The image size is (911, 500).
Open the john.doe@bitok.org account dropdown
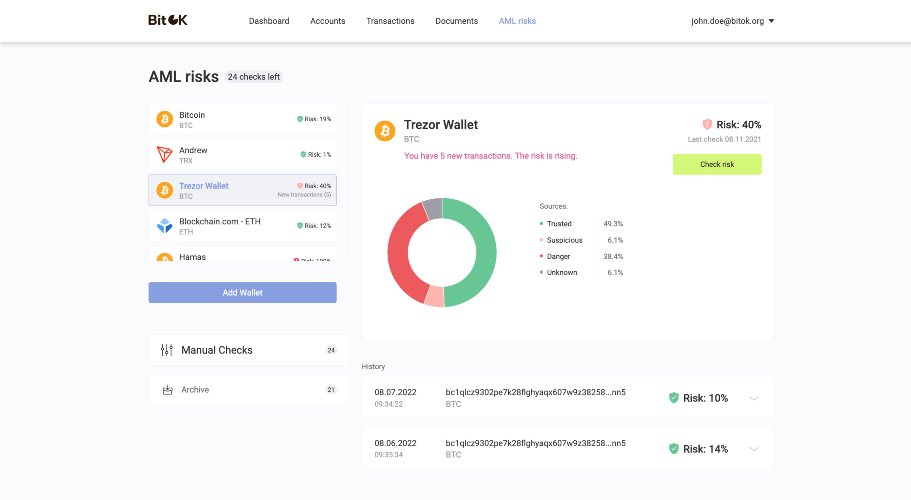tap(732, 21)
